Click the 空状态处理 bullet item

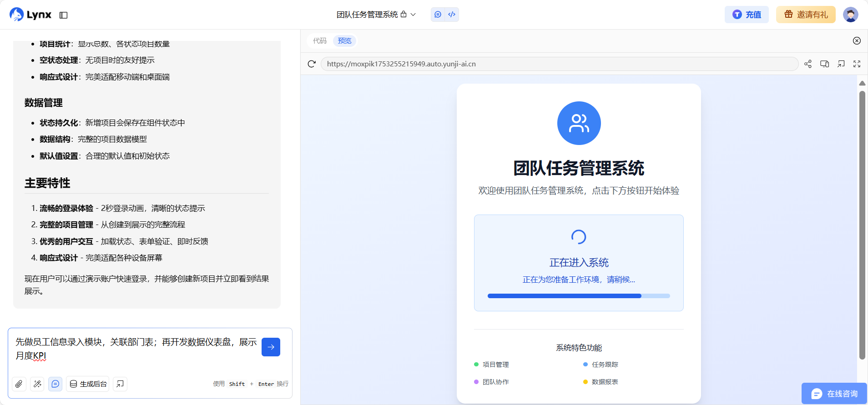click(x=97, y=60)
